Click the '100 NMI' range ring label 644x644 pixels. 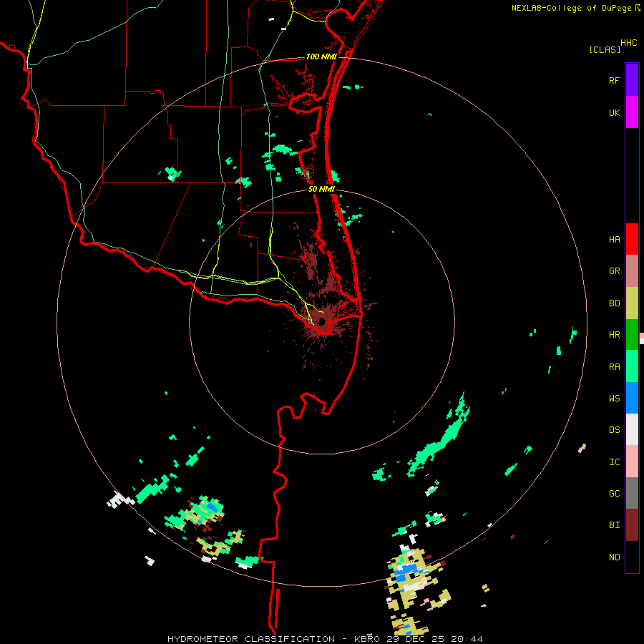pos(321,57)
